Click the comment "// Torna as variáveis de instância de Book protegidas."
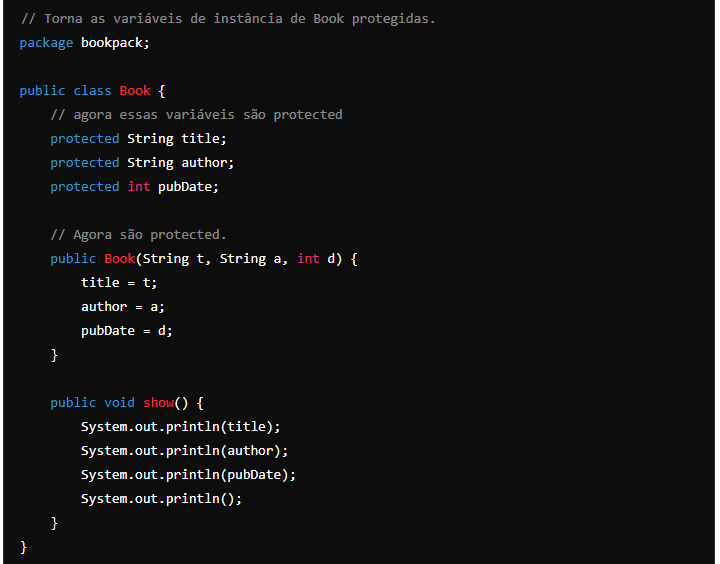The image size is (720, 564). [x=228, y=19]
